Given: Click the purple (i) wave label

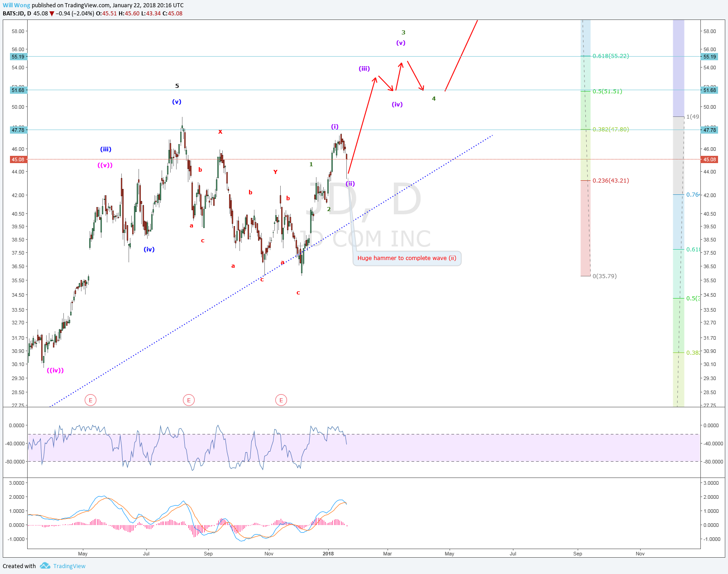Looking at the screenshot, I should point(335,127).
